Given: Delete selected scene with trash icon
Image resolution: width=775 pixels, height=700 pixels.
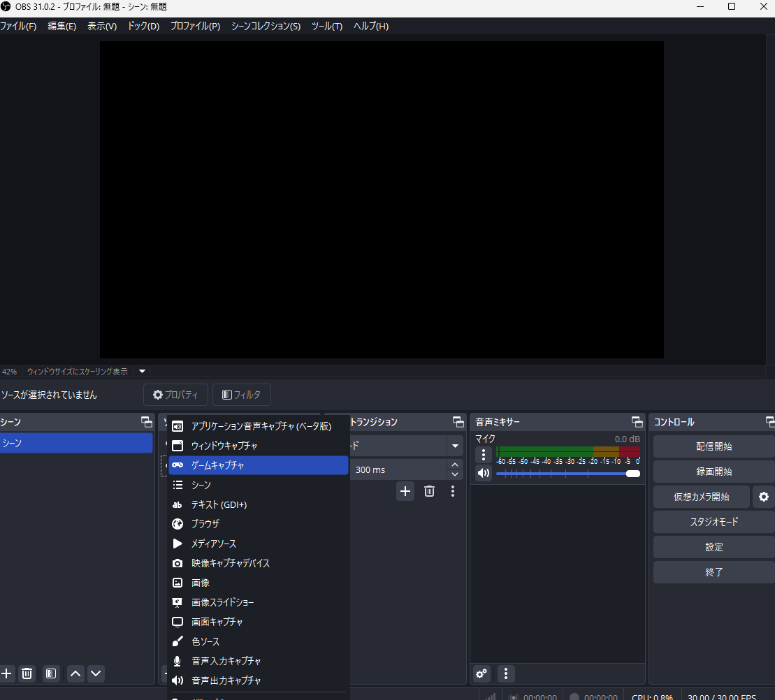Looking at the screenshot, I should point(27,673).
